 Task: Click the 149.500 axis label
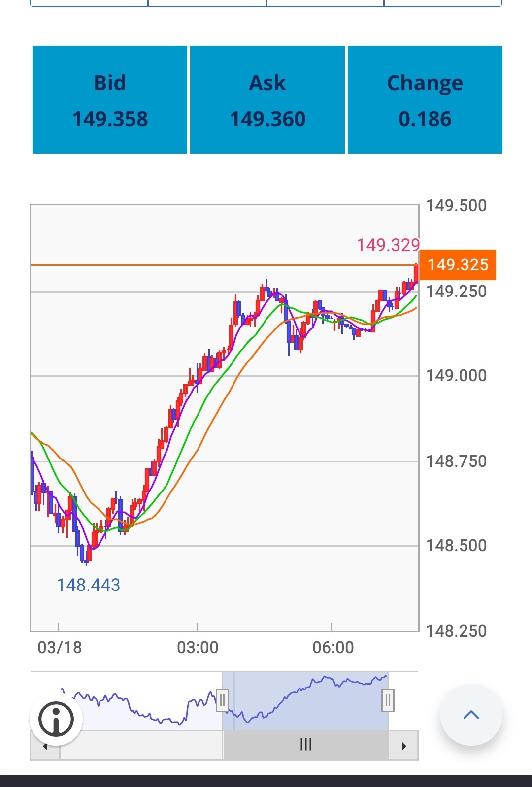tap(456, 205)
